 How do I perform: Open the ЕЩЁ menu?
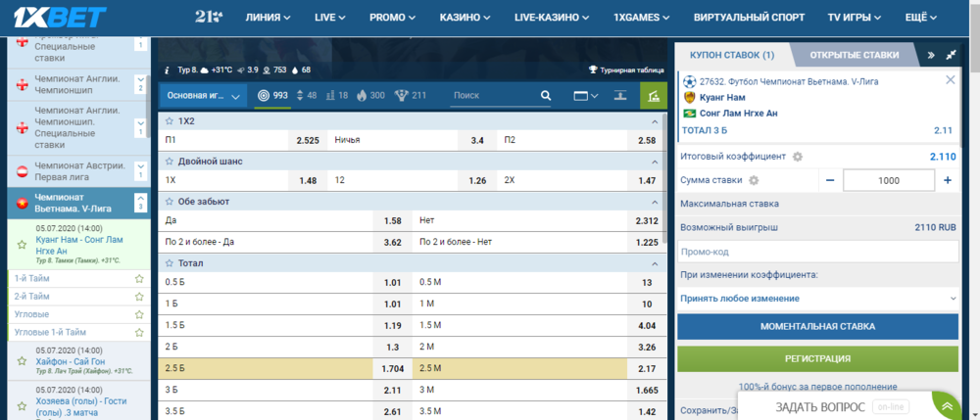tap(921, 18)
